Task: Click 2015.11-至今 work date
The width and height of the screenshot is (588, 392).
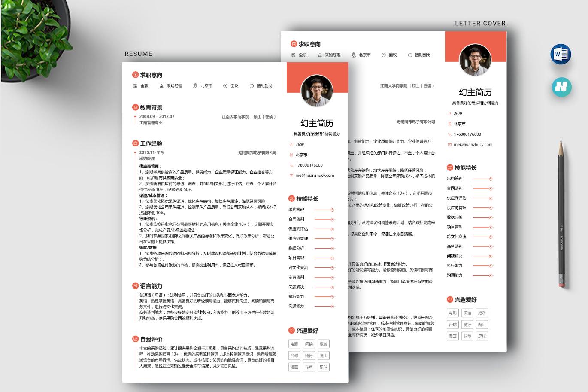Action: [152, 152]
